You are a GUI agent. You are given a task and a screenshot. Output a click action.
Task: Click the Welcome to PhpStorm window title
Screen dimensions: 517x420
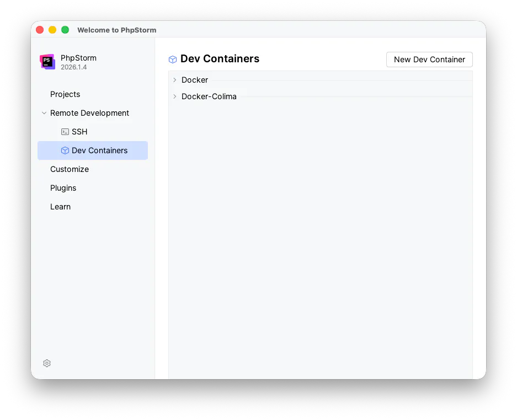click(117, 30)
